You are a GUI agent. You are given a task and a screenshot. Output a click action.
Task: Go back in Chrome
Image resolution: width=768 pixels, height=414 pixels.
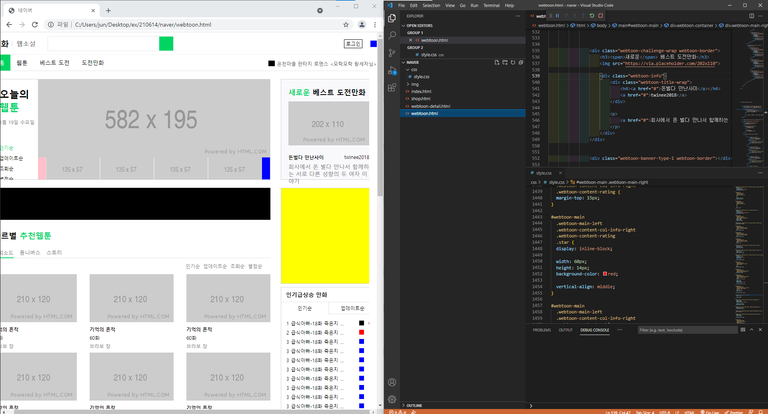pyautogui.click(x=9, y=24)
